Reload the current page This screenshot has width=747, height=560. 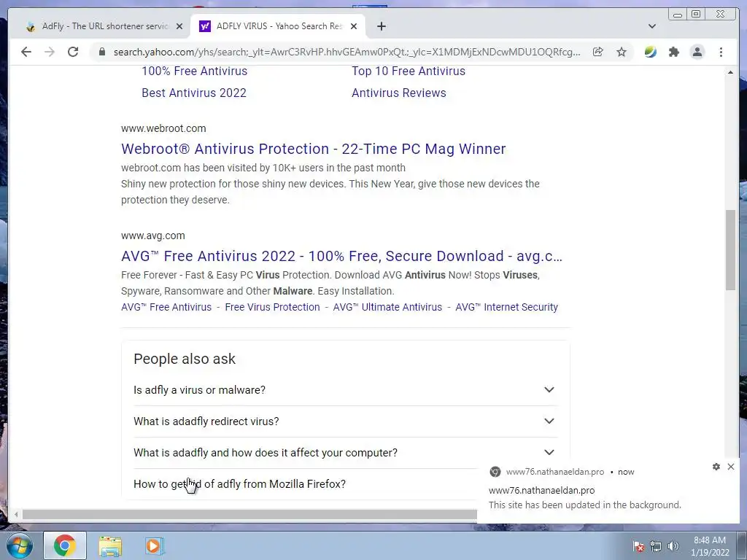73,52
